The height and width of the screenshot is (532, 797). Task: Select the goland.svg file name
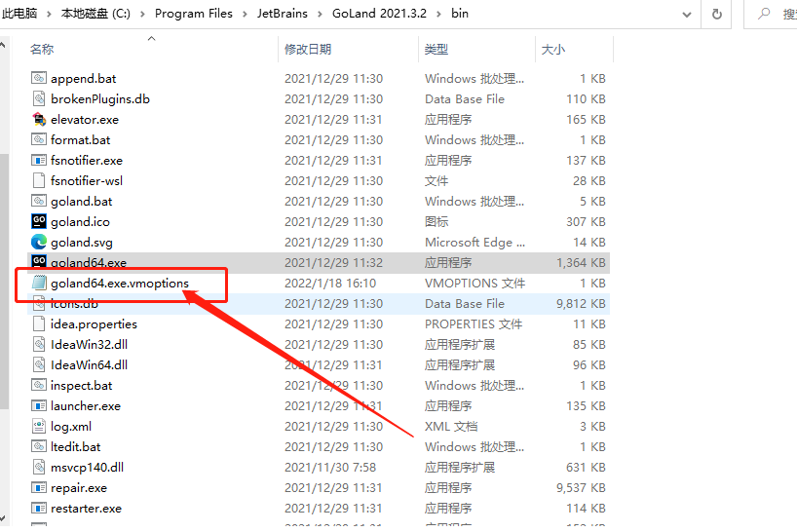click(x=81, y=243)
